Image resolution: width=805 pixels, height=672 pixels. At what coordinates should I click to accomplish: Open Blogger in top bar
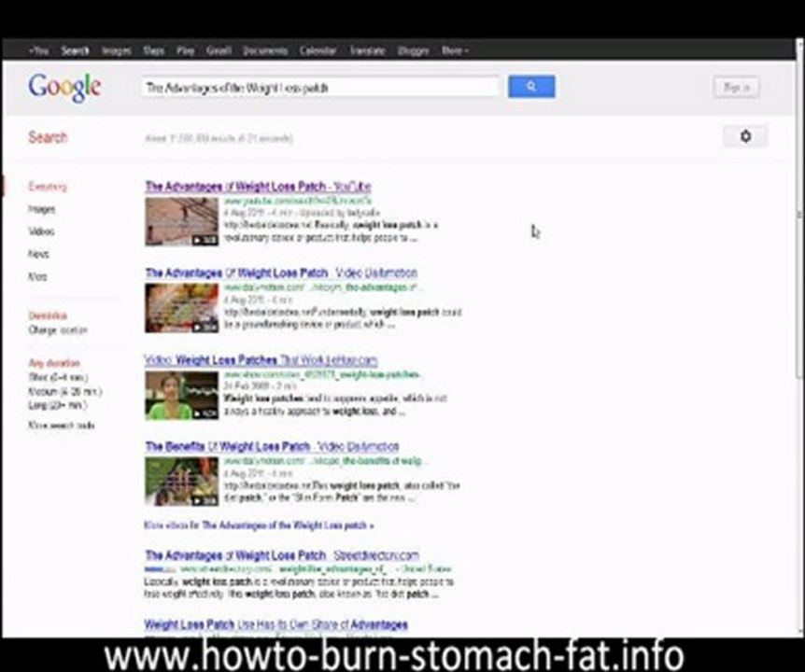pyautogui.click(x=414, y=50)
